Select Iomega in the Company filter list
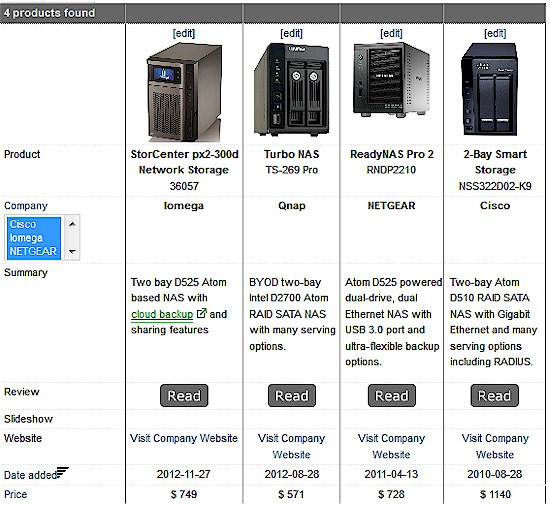The width and height of the screenshot is (550, 505). pos(33,238)
